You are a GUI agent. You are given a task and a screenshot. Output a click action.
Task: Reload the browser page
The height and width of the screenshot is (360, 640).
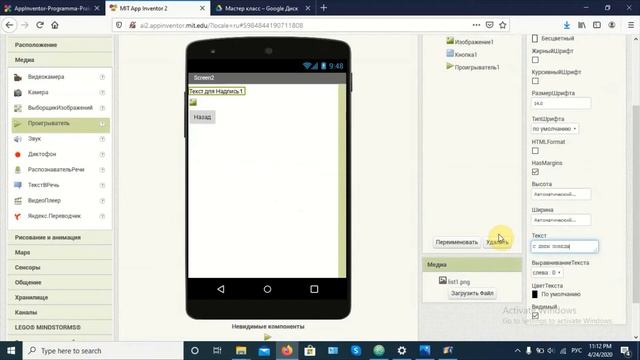(40, 25)
